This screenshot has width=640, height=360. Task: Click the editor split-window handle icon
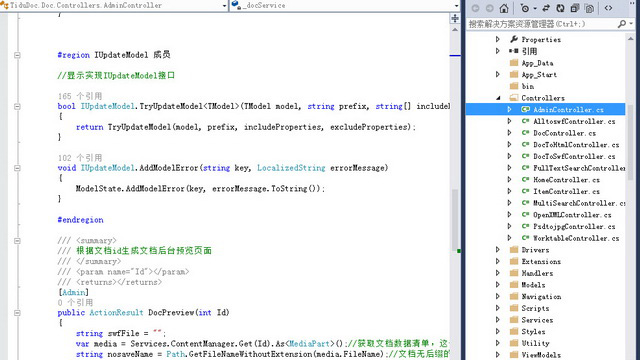pos(455,18)
